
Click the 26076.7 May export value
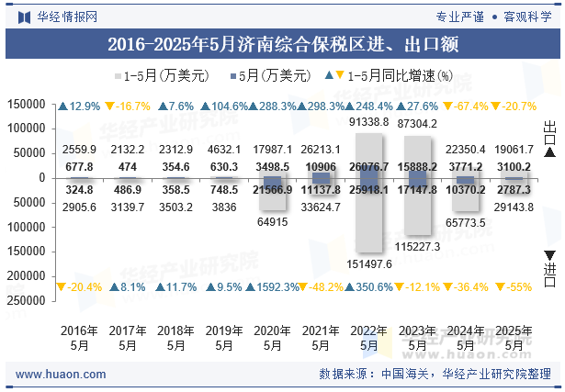pyautogui.click(x=369, y=167)
